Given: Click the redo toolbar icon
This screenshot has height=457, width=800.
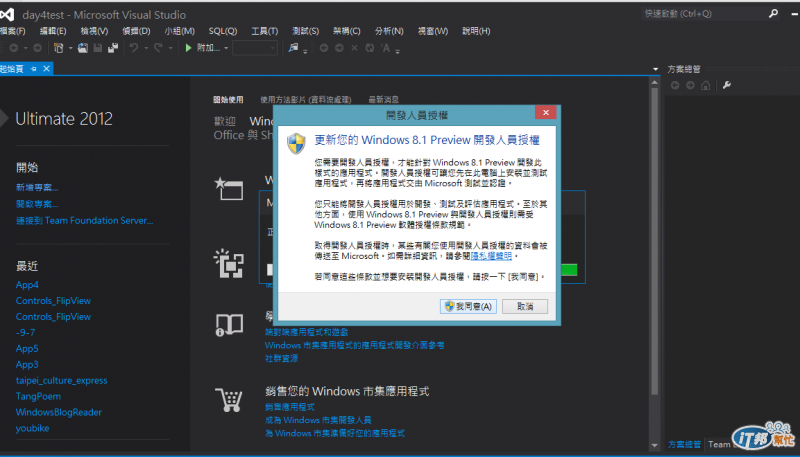Looking at the screenshot, I should (158, 48).
